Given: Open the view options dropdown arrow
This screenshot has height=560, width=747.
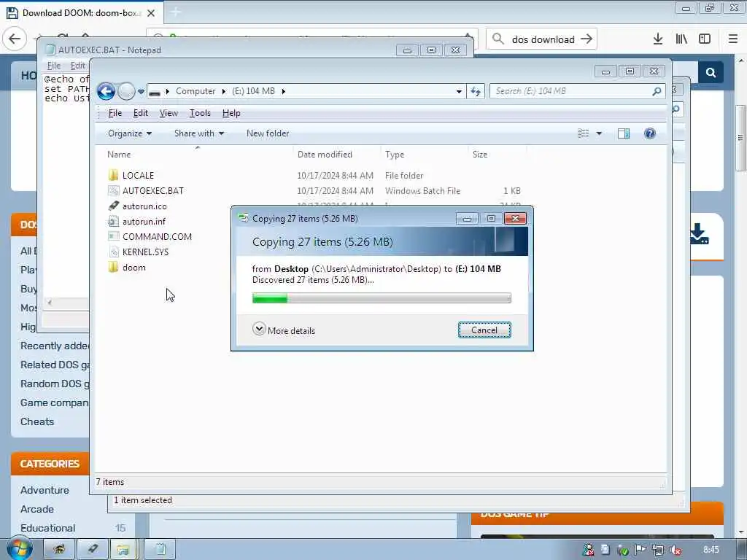Looking at the screenshot, I should point(599,134).
